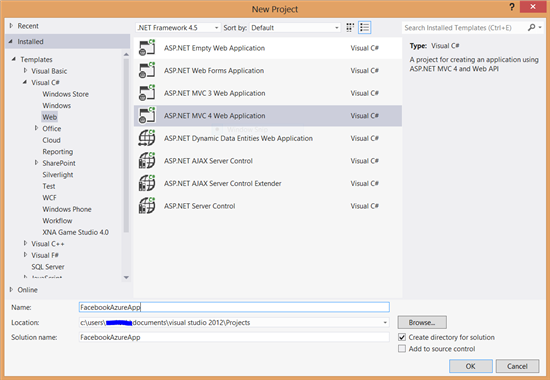The height and width of the screenshot is (380, 550).
Task: Select Windows Store template category
Action: click(x=66, y=94)
